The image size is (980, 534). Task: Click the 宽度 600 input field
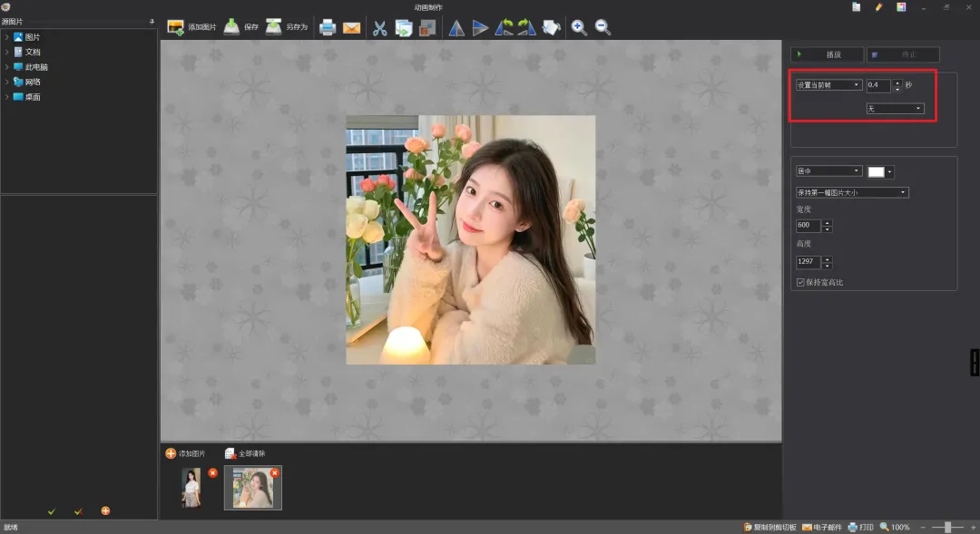click(x=808, y=226)
